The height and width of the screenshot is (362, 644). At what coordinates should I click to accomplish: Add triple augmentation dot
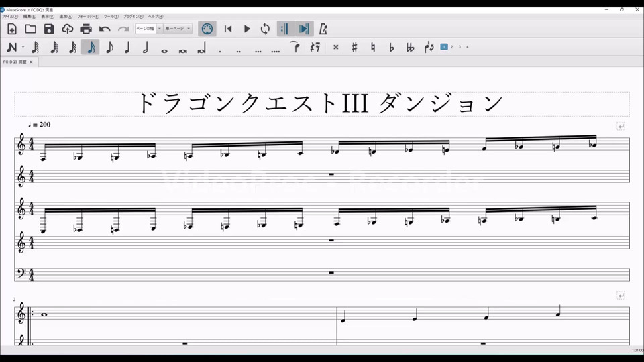(x=258, y=52)
